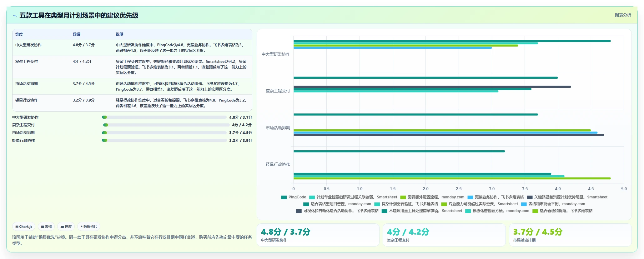Image resolution: width=644 pixels, height=259 pixels.
Task: Click the 图表分析 label in the header
Action: pos(623,15)
